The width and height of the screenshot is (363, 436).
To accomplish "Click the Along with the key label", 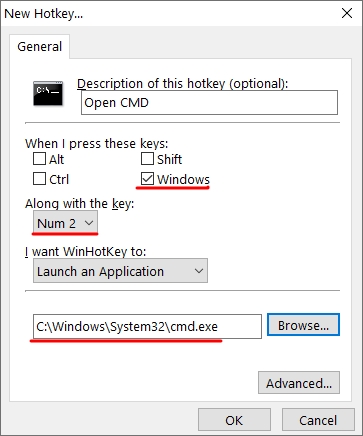I will coord(79,203).
